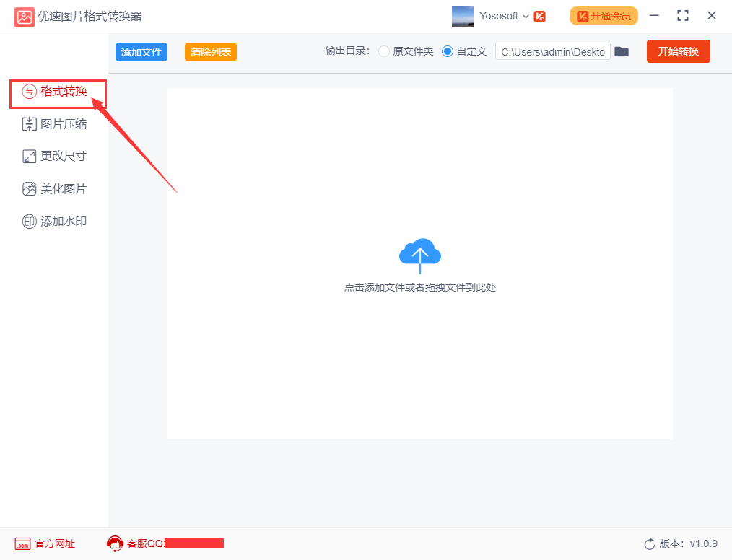Click the output directory path field
732x560 pixels.
pos(553,52)
